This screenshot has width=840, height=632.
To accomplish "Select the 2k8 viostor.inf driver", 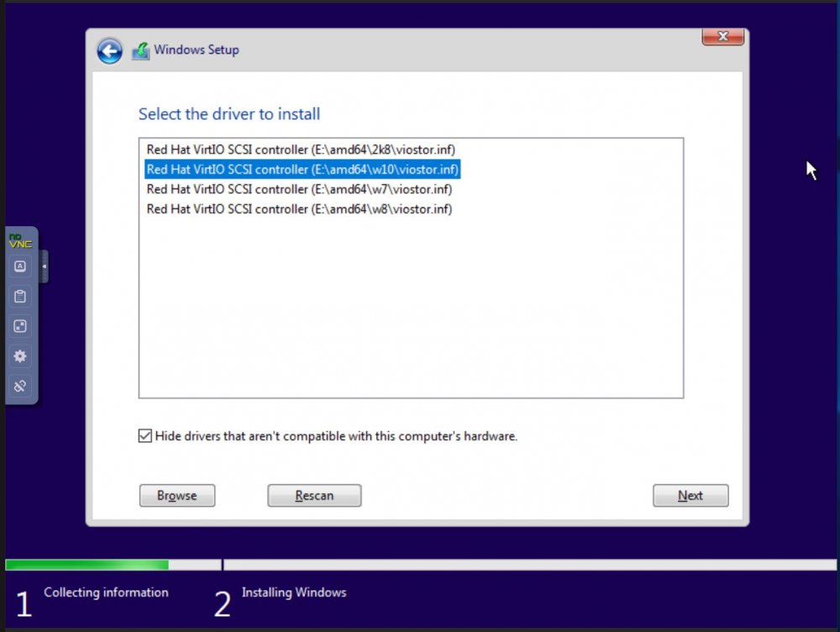I will tap(301, 150).
